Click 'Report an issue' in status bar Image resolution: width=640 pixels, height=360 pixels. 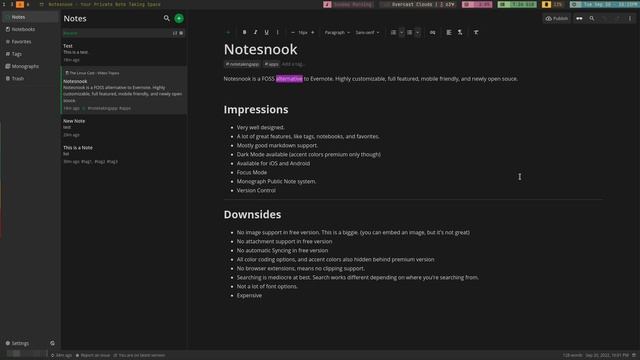pos(93,356)
